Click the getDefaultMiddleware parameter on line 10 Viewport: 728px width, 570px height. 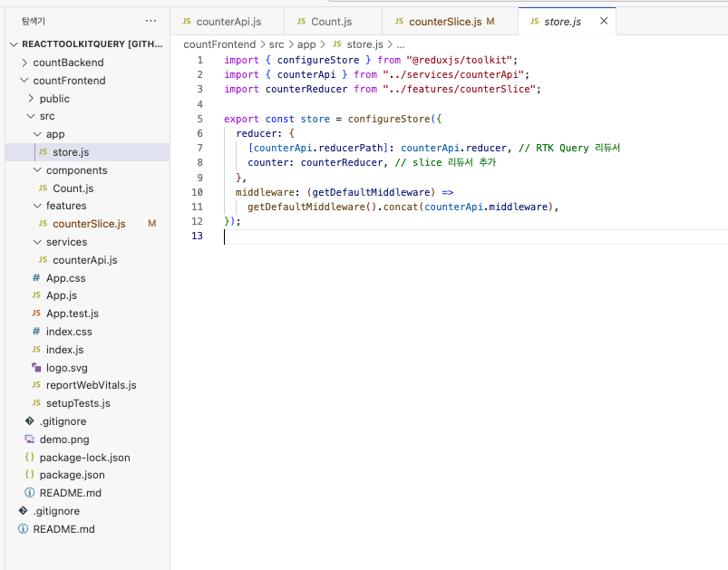click(371, 192)
